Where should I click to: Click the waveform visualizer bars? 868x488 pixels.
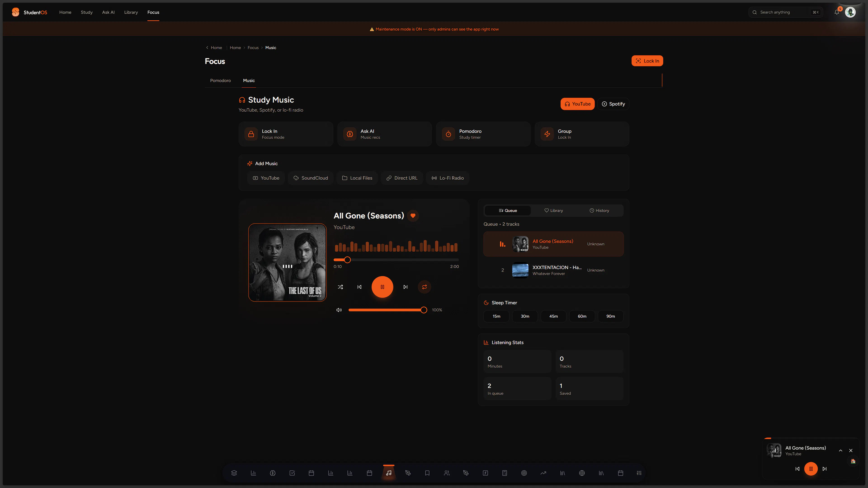[x=396, y=246]
